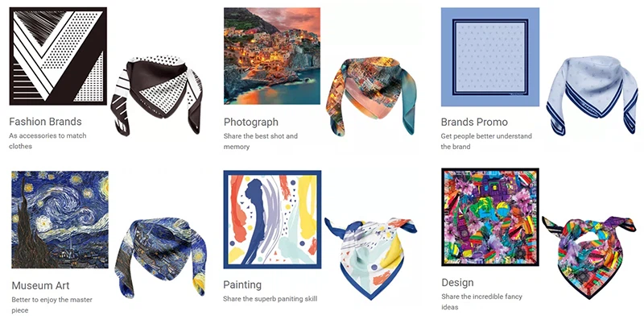Select the knotted multicolor collage scarf
This screenshot has height=328, width=644.
click(589, 257)
